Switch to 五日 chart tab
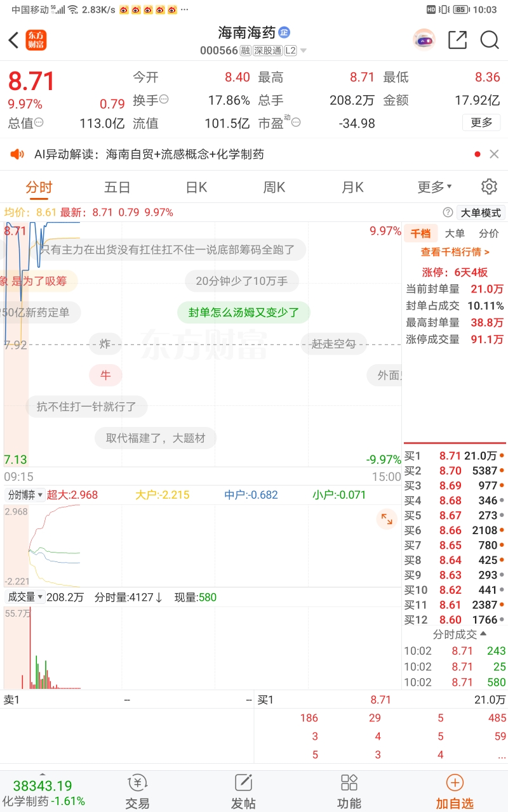The width and height of the screenshot is (508, 812). tap(117, 187)
